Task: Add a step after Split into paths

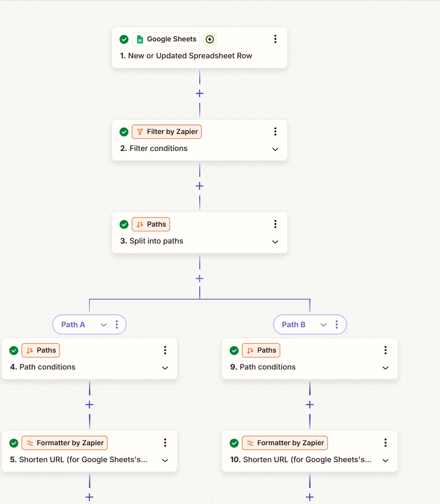Action: click(199, 279)
